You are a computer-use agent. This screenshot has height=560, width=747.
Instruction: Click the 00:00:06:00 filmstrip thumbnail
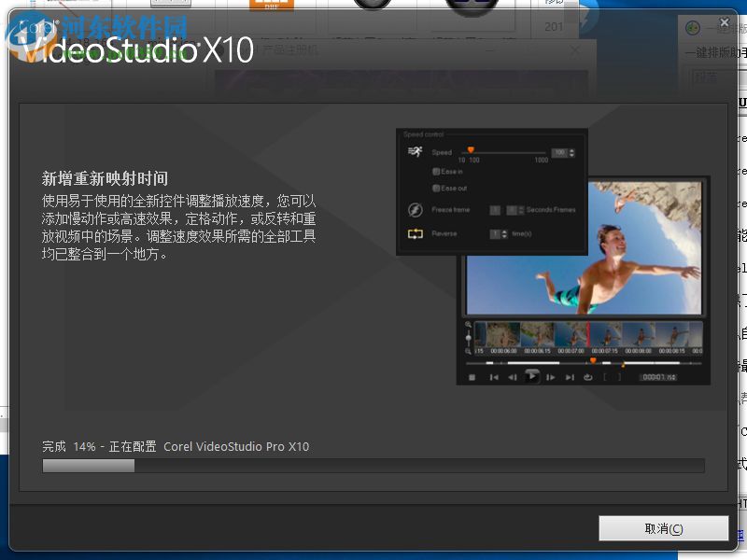point(503,334)
